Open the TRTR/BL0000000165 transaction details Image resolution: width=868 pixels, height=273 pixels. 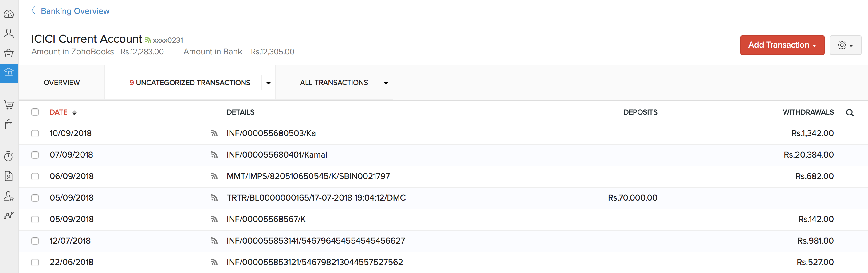click(316, 198)
